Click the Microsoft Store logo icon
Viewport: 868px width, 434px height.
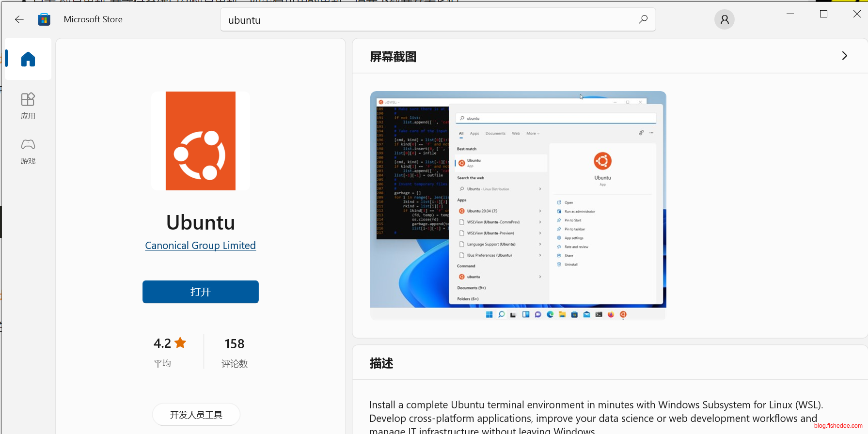pyautogui.click(x=44, y=19)
